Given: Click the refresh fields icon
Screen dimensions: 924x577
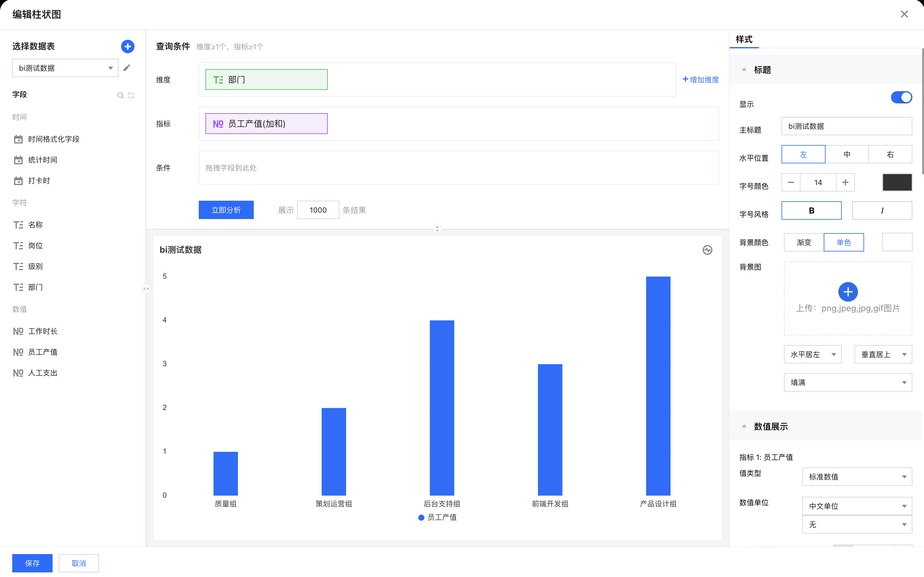Looking at the screenshot, I should tap(131, 95).
